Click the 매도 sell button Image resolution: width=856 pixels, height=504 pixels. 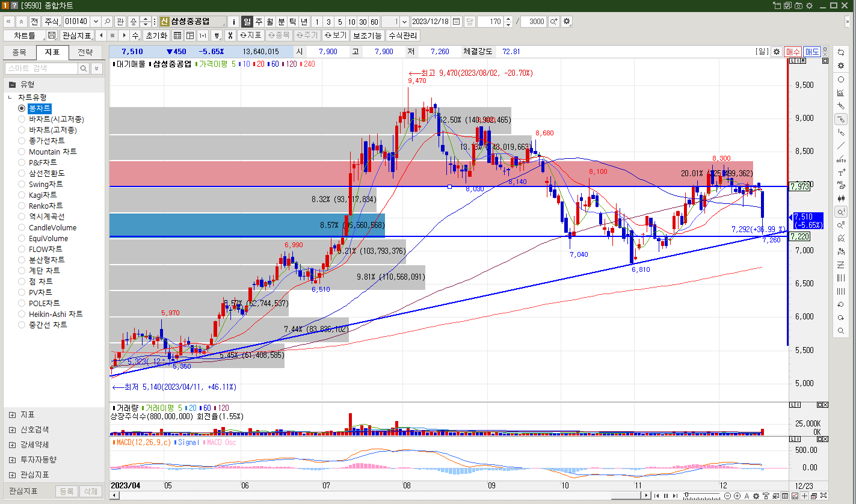(x=812, y=52)
